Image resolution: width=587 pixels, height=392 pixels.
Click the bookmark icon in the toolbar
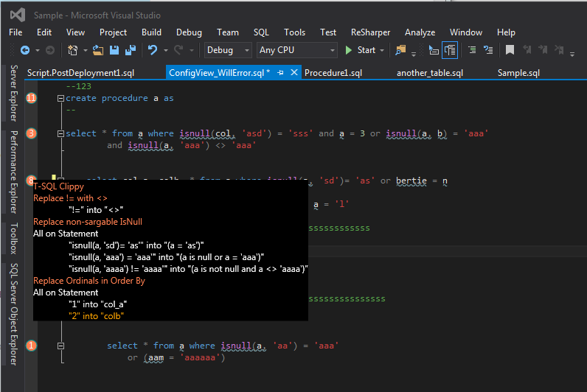tap(510, 50)
